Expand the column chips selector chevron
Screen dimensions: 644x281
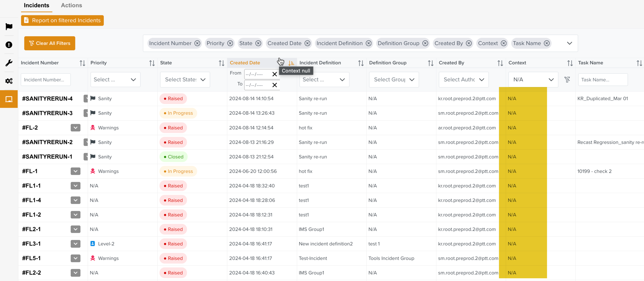pyautogui.click(x=569, y=43)
